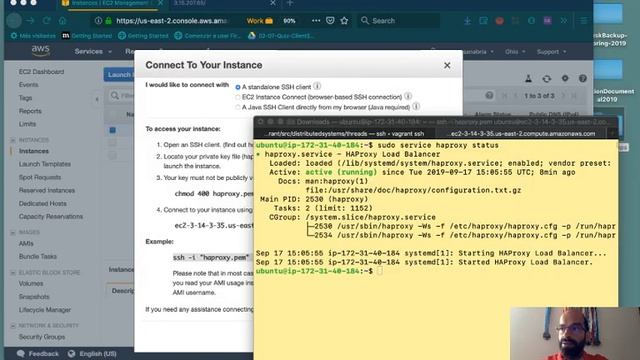This screenshot has height=360, width=640.
Task: Toggle the checked instance row checkbox
Action: pos(113,130)
